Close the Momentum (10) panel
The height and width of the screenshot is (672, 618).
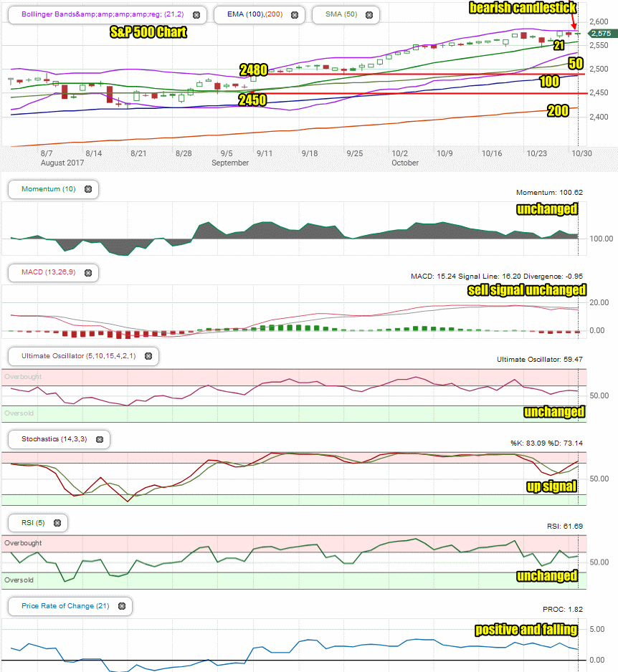coord(88,189)
